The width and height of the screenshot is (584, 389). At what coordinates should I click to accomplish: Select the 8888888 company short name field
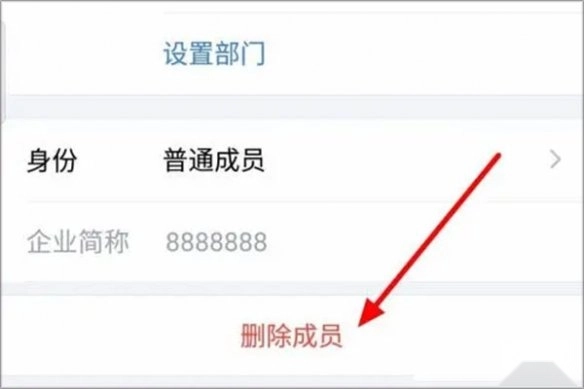pyautogui.click(x=216, y=242)
